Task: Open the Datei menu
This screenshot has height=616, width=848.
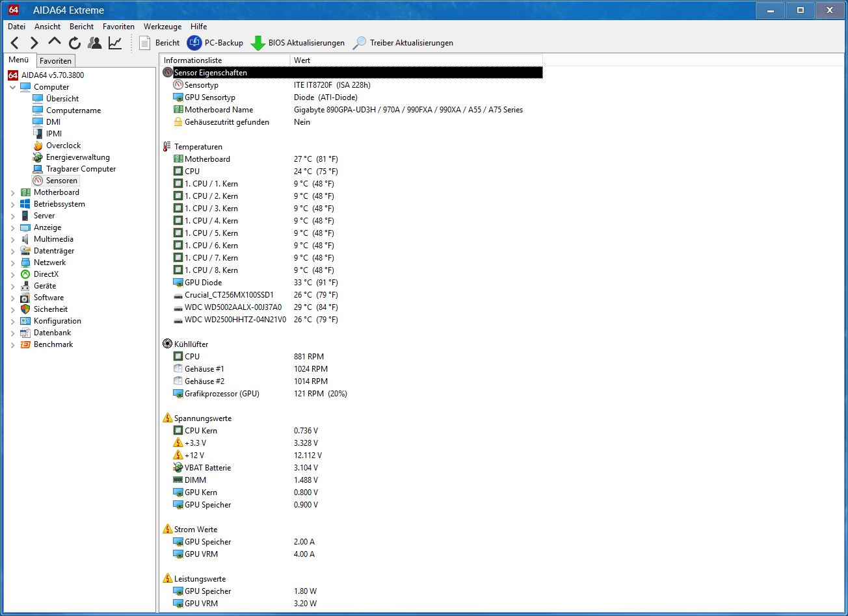Action: tap(17, 27)
